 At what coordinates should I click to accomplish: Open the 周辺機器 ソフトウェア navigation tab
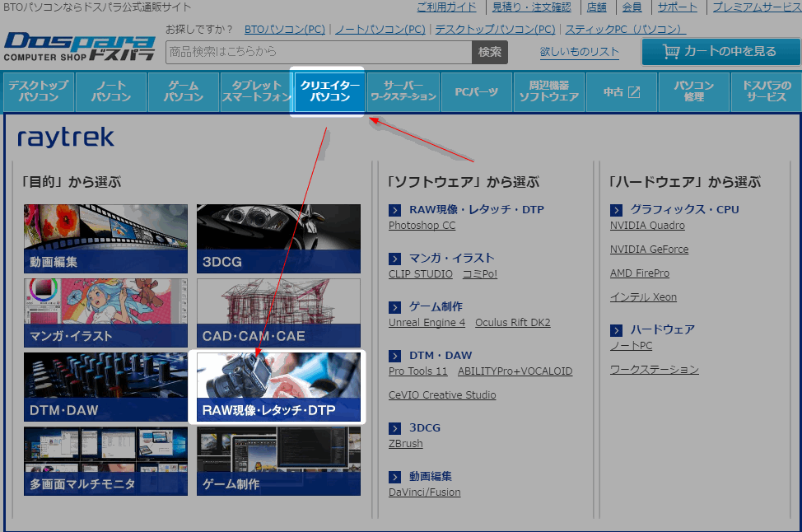[x=549, y=92]
